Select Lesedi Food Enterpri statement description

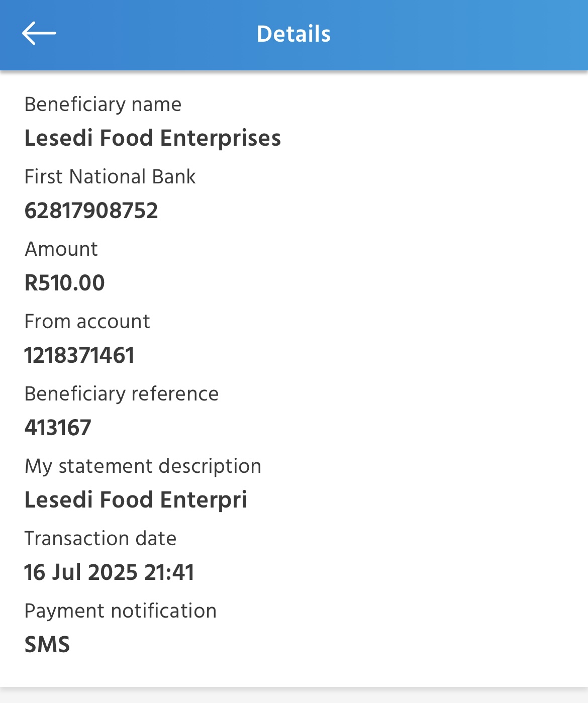pos(136,500)
